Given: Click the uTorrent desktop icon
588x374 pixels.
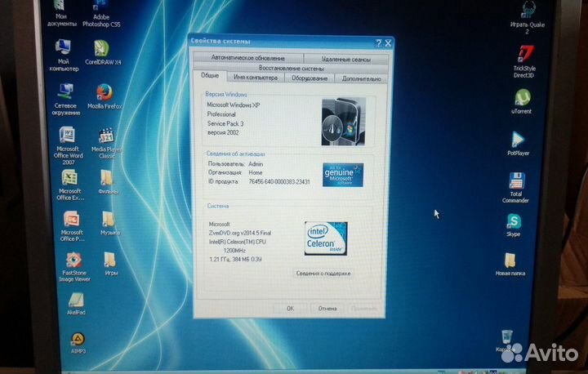Looking at the screenshot, I should tap(521, 96).
